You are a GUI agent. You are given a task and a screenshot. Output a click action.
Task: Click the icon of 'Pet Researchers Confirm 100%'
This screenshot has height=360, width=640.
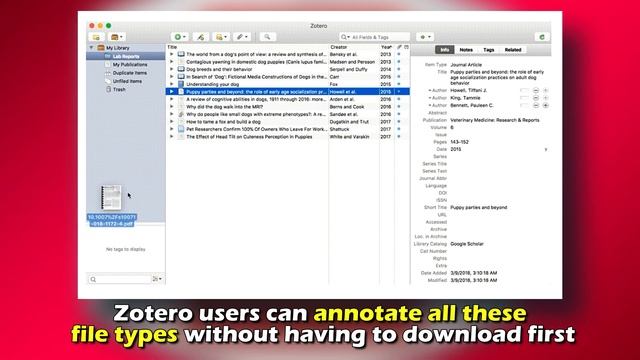pos(181,129)
